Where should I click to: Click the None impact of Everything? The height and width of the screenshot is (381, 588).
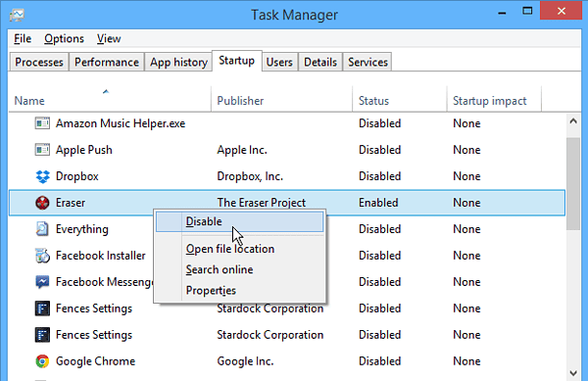(x=466, y=229)
